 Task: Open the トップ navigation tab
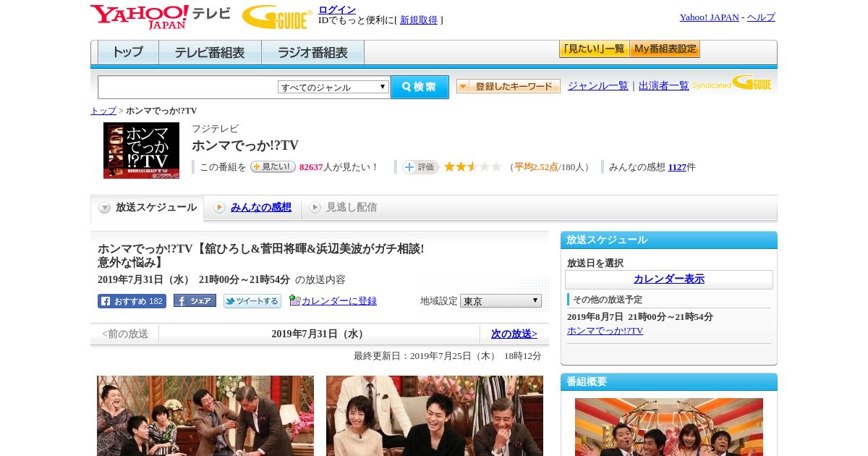click(x=128, y=53)
